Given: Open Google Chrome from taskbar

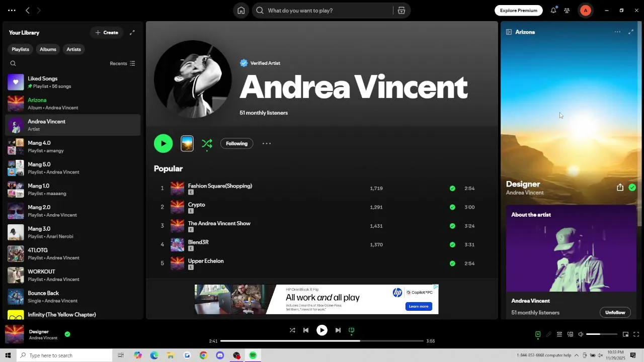Looking at the screenshot, I should point(203,355).
